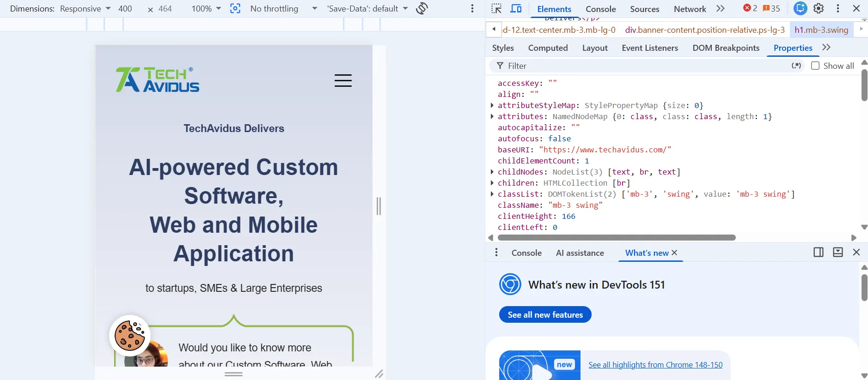Open the hamburger menu on TechAvidus page

click(x=343, y=80)
